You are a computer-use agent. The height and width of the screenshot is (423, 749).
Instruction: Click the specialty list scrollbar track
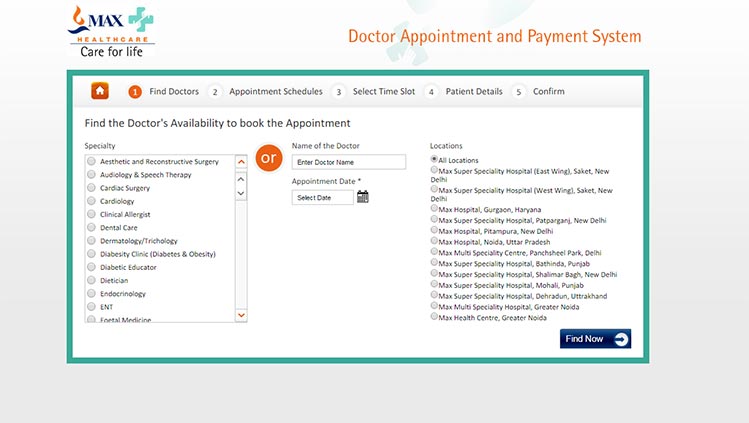pos(241,254)
